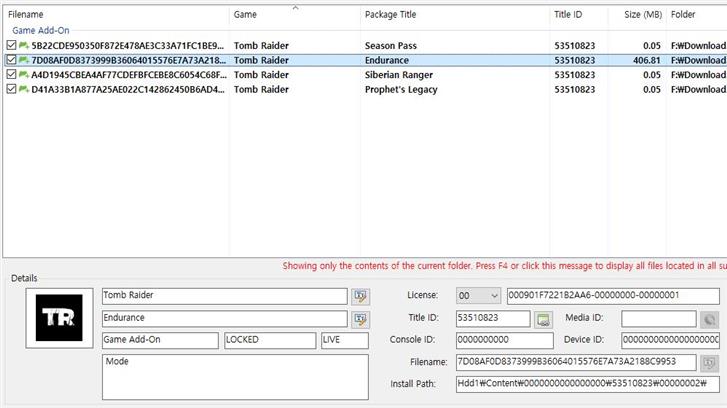Click the Title ID field in Details

[x=493, y=319]
